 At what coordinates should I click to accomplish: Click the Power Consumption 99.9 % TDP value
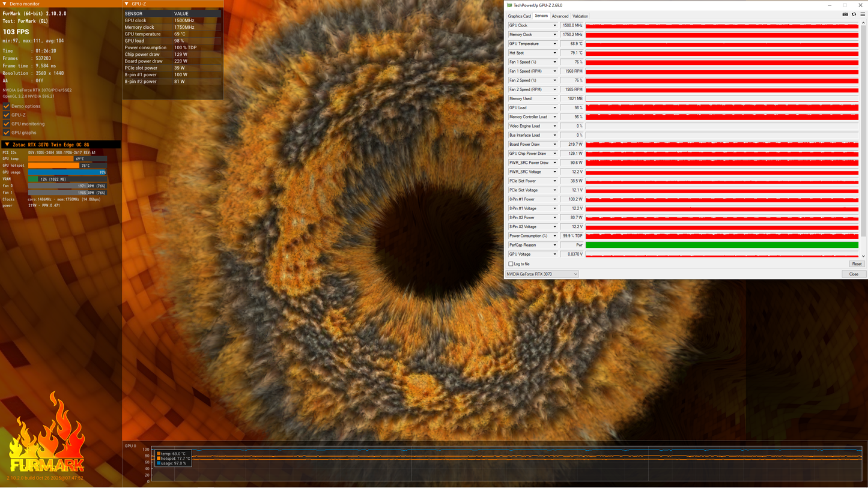coord(572,236)
